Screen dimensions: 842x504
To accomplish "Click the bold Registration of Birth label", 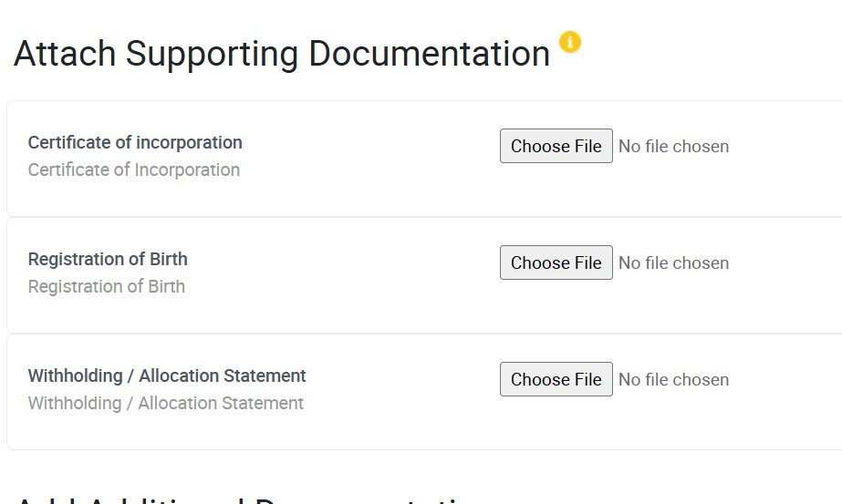I will pos(108,259).
